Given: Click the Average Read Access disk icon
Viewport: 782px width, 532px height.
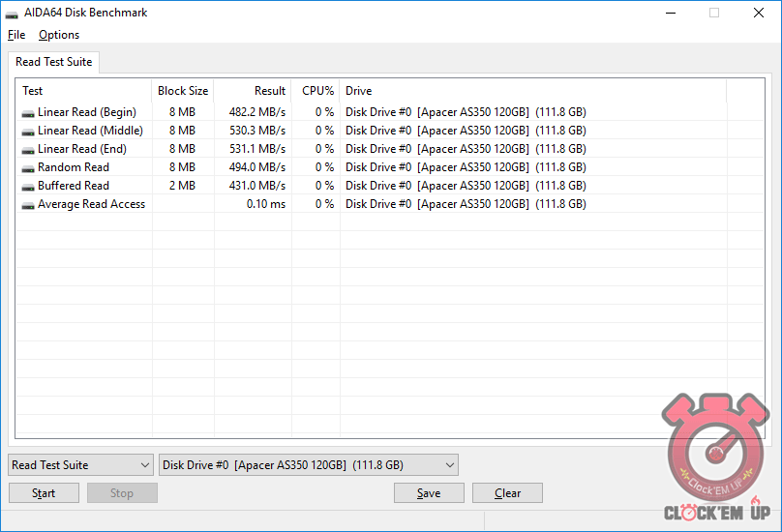Looking at the screenshot, I should (x=28, y=205).
